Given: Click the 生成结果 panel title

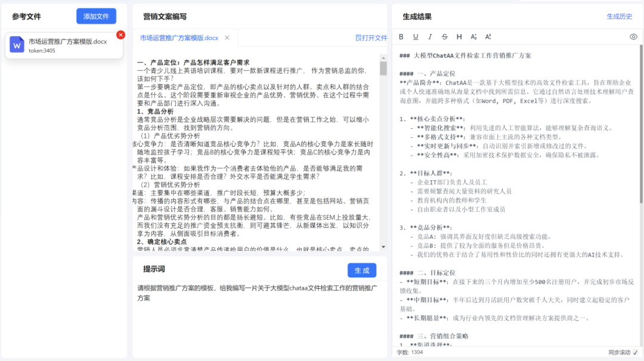Looking at the screenshot, I should 417,17.
